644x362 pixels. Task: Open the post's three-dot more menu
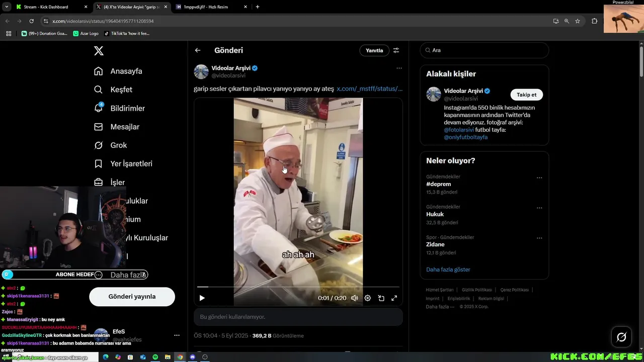coord(399,68)
